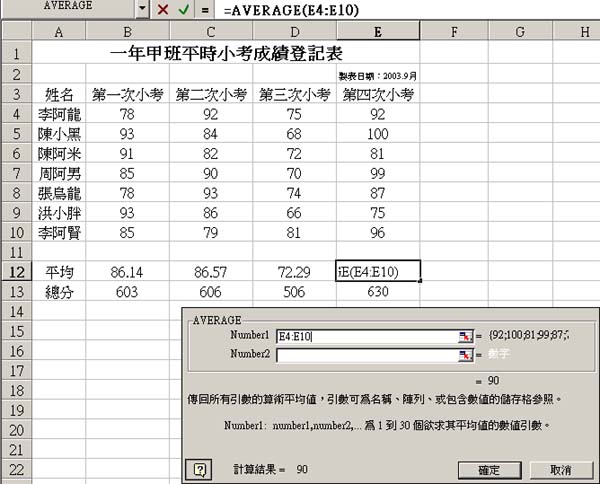Click the Number1 input field
600x484 pixels.
(365, 336)
